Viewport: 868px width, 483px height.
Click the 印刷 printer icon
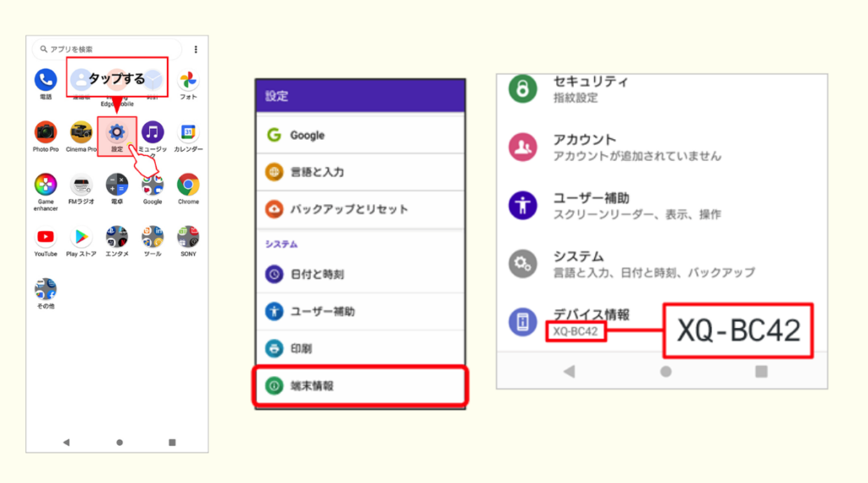coord(274,348)
